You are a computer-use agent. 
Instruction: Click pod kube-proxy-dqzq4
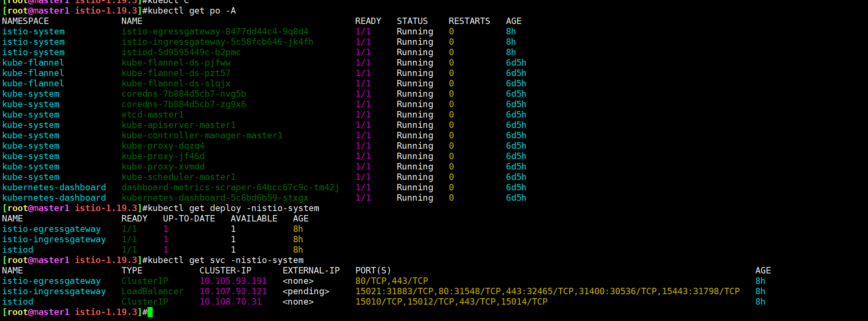coord(163,146)
